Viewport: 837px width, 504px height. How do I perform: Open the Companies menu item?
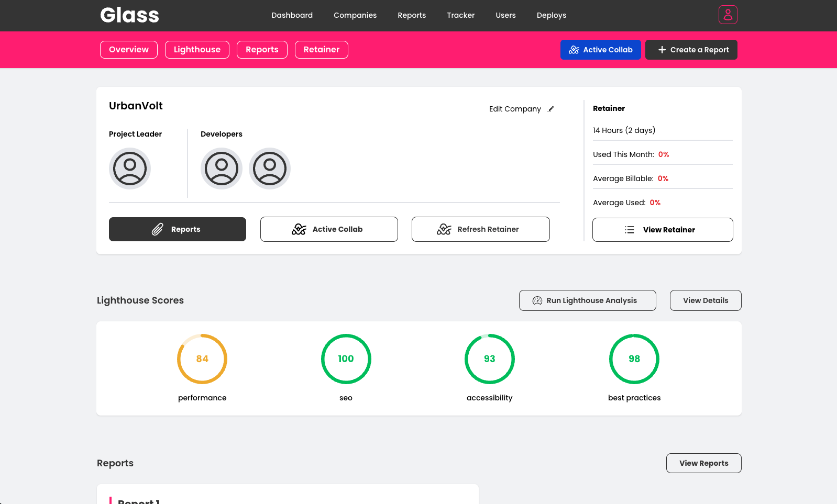(x=355, y=15)
